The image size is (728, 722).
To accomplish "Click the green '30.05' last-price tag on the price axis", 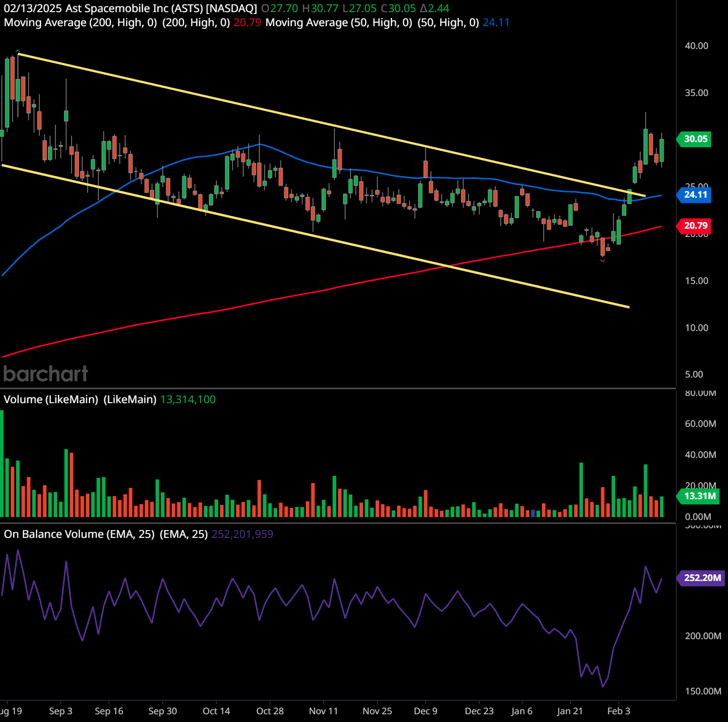I will click(x=694, y=139).
